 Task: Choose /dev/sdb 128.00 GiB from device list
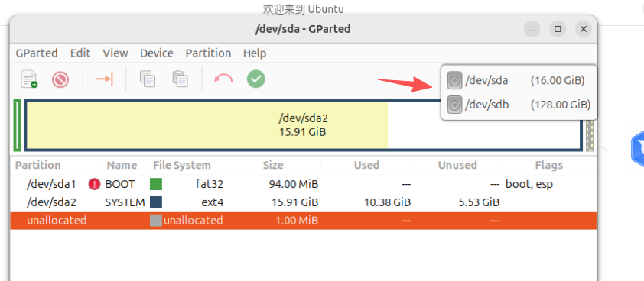[519, 105]
